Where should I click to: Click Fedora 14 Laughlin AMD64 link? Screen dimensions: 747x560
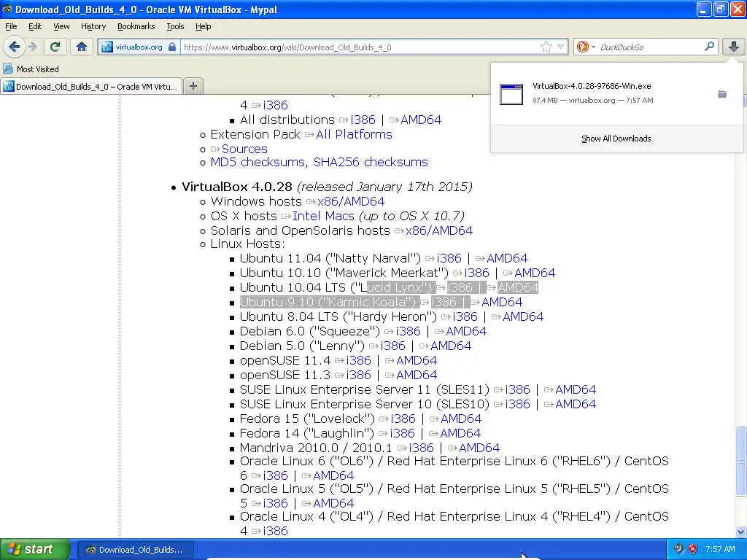point(460,433)
